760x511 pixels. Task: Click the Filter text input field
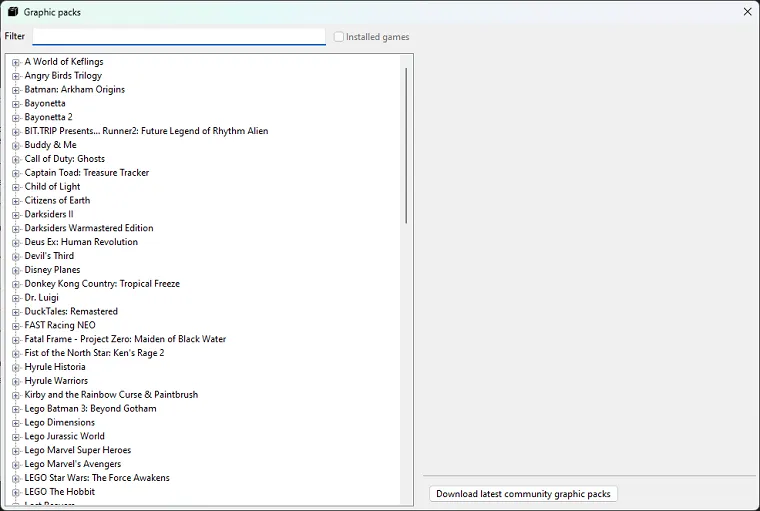pyautogui.click(x=179, y=37)
